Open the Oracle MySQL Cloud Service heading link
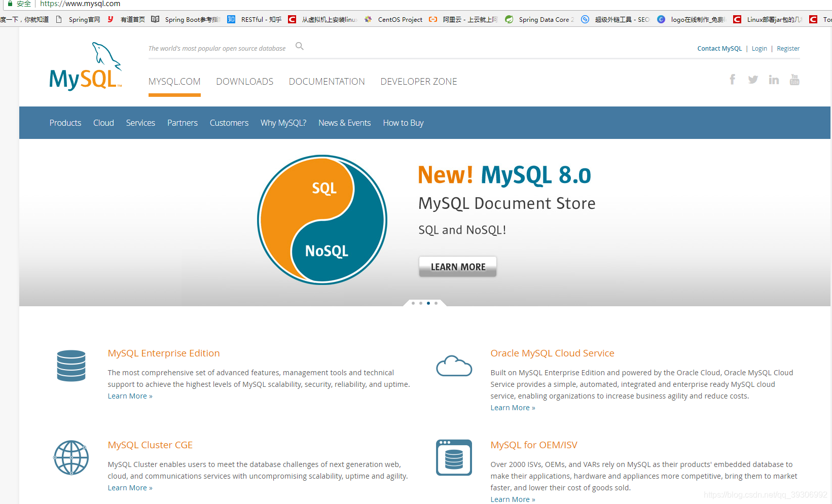The width and height of the screenshot is (832, 504). (x=552, y=353)
